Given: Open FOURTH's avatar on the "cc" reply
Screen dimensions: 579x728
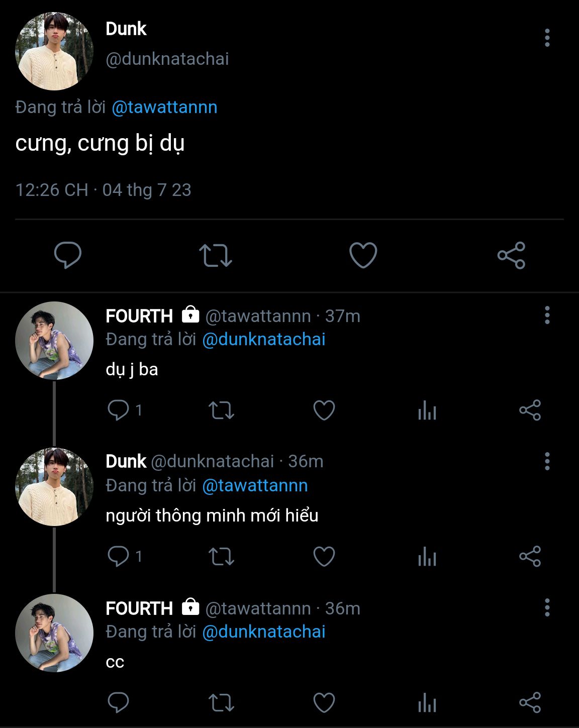Looking at the screenshot, I should click(54, 633).
